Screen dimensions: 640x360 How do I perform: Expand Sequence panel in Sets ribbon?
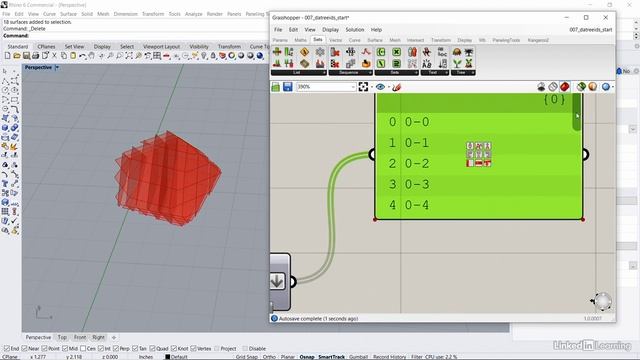(370, 73)
